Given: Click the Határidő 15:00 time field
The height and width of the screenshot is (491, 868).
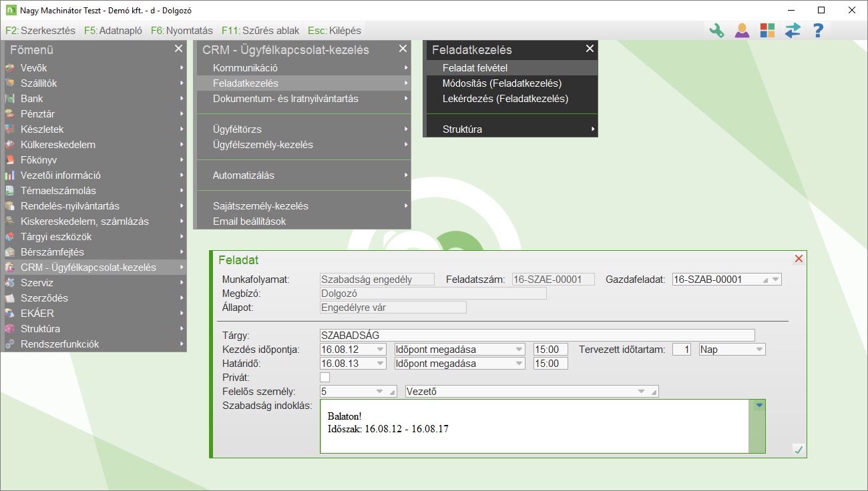Looking at the screenshot, I should (551, 364).
